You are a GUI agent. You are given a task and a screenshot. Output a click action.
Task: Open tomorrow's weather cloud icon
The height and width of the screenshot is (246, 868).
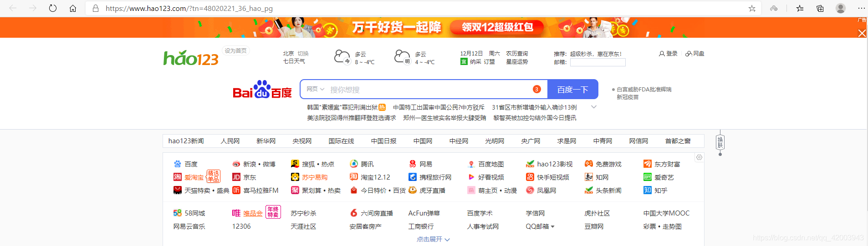(x=402, y=57)
